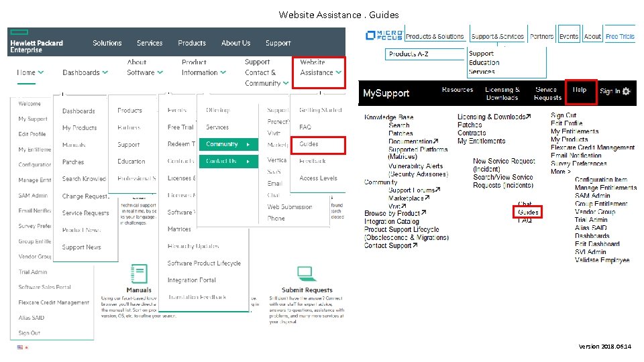Select FAQ under Website Assistance
This screenshot has height=362, width=644.
[305, 127]
